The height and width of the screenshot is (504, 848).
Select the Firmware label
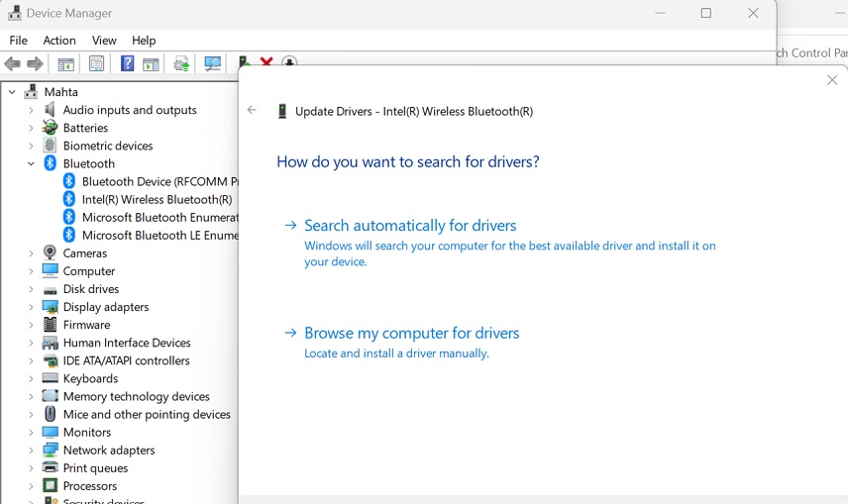point(86,325)
